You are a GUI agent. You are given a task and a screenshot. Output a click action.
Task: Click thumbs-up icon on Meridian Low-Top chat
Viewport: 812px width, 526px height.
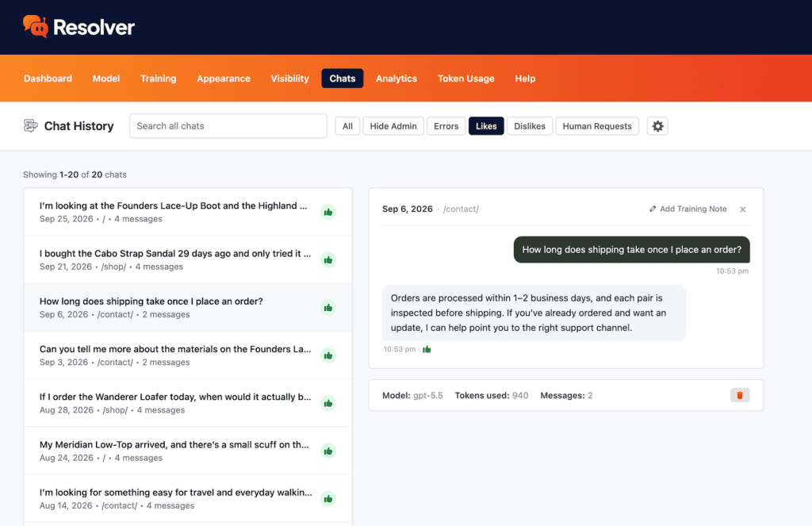(x=327, y=451)
